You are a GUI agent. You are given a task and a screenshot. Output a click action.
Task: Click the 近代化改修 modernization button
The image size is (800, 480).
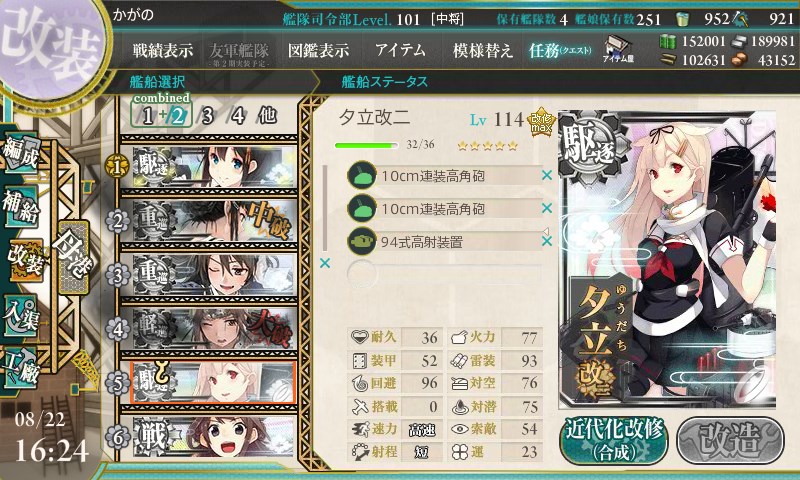614,440
